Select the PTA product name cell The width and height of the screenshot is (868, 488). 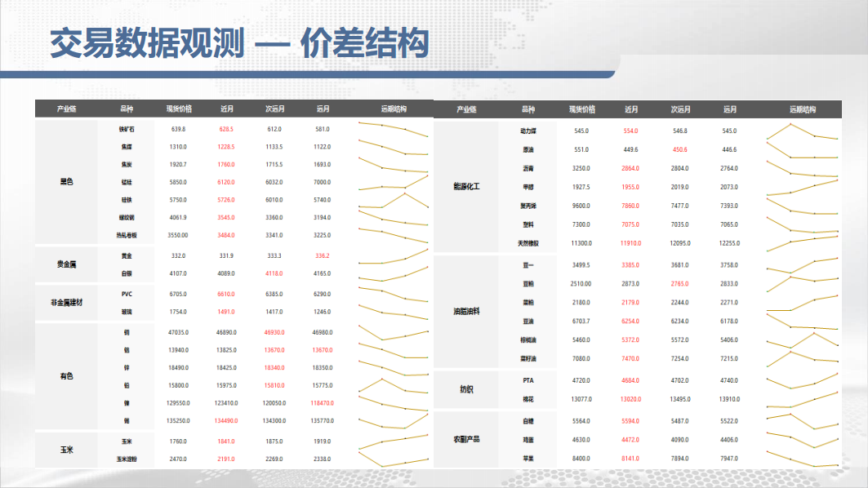(x=527, y=380)
